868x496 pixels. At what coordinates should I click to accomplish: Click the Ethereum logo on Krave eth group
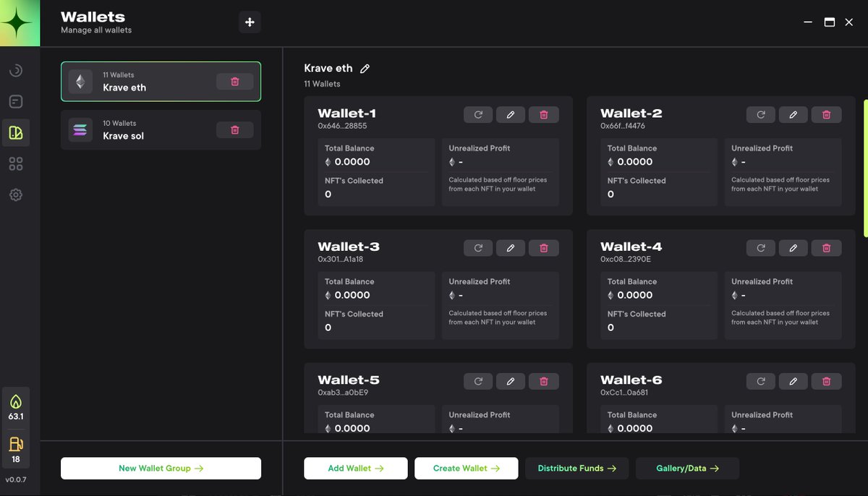[80, 82]
